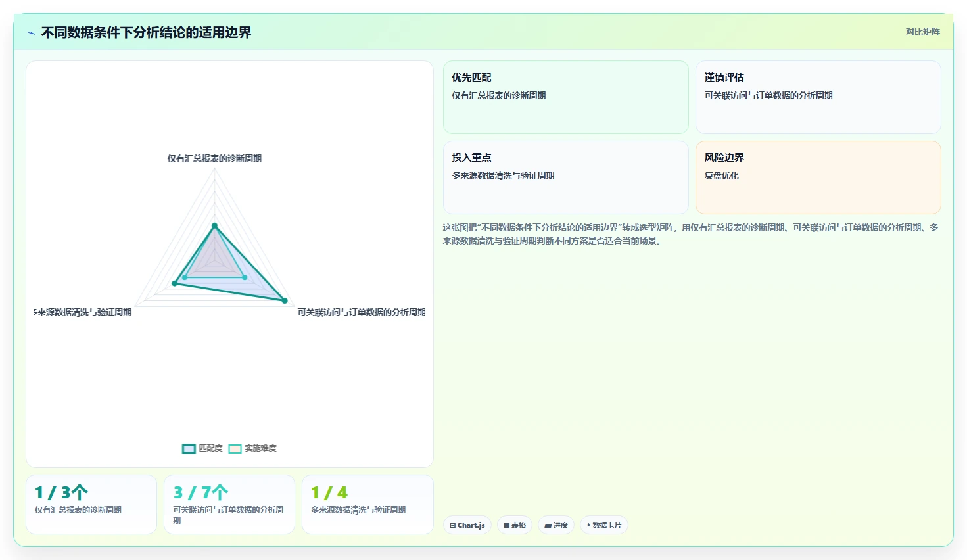This screenshot has height=560, width=967.
Task: Select the 表格 tag chip
Action: (515, 525)
